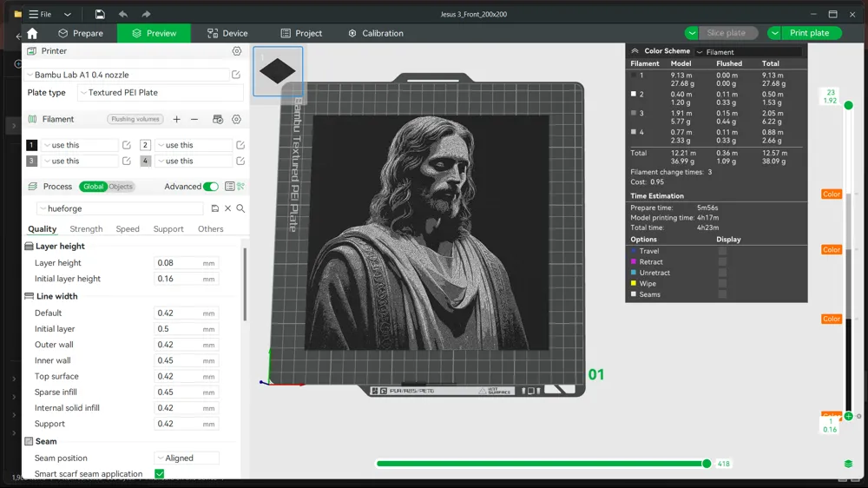This screenshot has height=488, width=868.
Task: Open the Slice plate dropdown arrow
Action: click(x=692, y=33)
